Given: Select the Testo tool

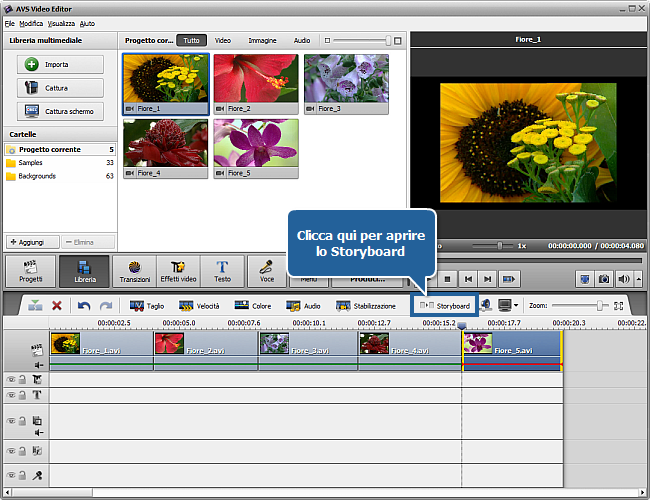Looking at the screenshot, I should pyautogui.click(x=221, y=270).
